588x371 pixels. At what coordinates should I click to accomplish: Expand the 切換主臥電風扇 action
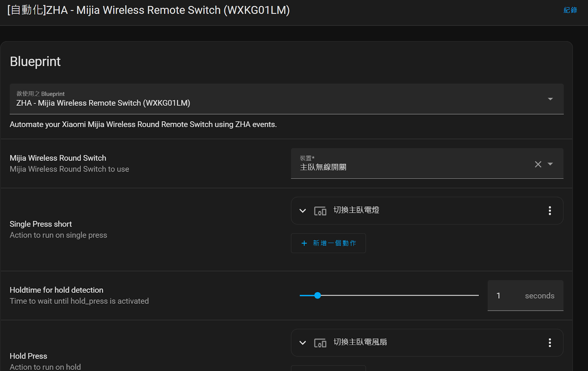(302, 343)
